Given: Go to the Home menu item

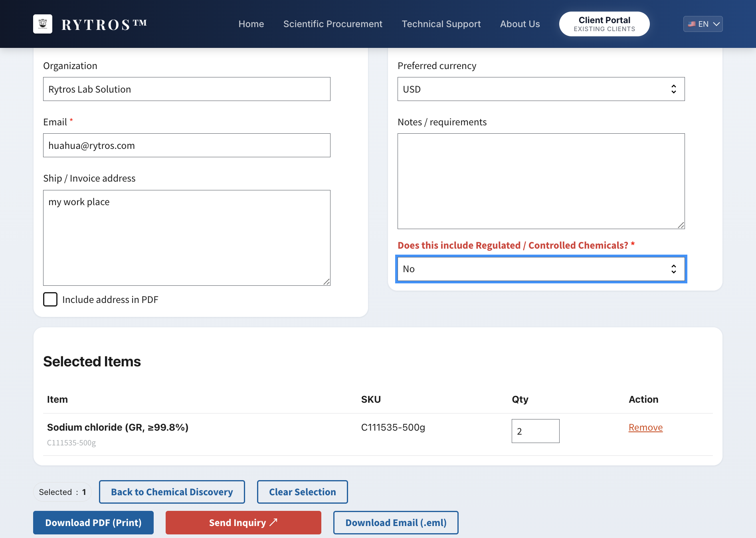Looking at the screenshot, I should (x=251, y=24).
